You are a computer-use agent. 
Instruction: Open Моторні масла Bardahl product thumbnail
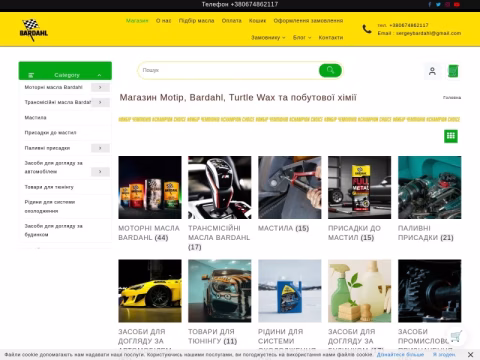[150, 187]
